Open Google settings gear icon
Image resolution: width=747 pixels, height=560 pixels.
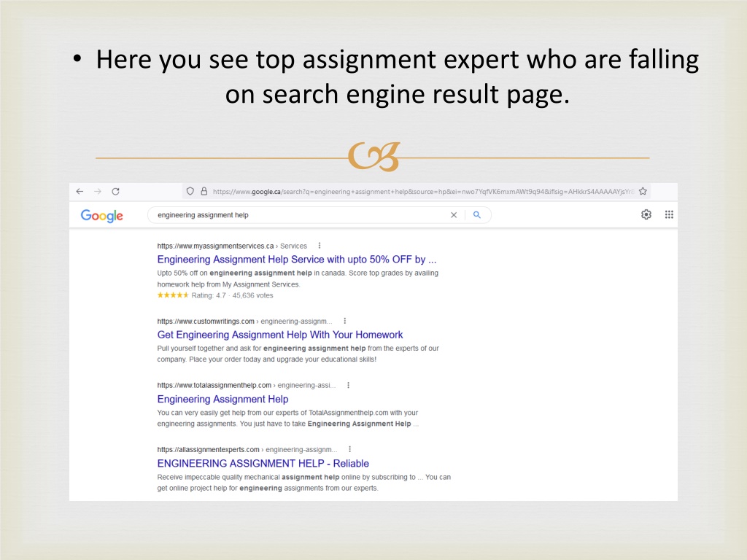[646, 215]
